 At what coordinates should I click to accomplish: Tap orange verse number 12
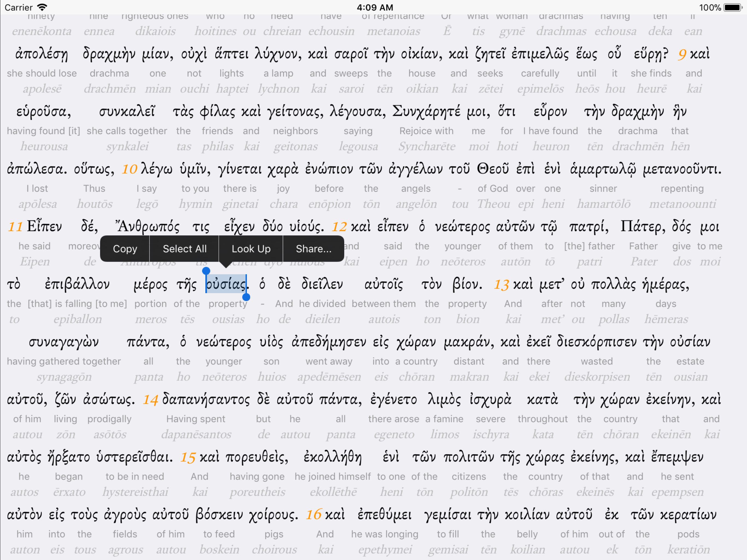339,227
